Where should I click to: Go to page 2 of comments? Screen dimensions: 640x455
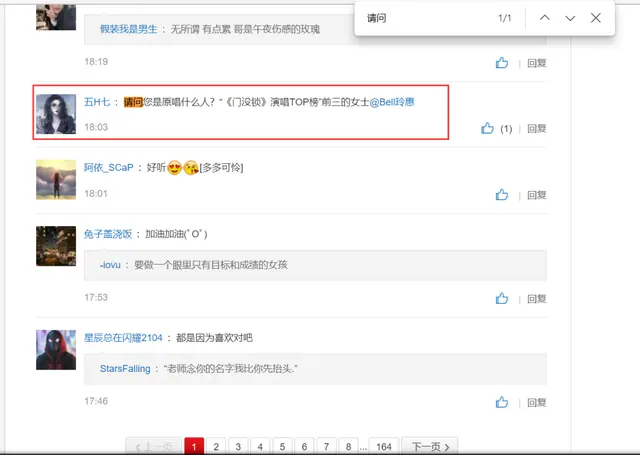(x=216, y=446)
